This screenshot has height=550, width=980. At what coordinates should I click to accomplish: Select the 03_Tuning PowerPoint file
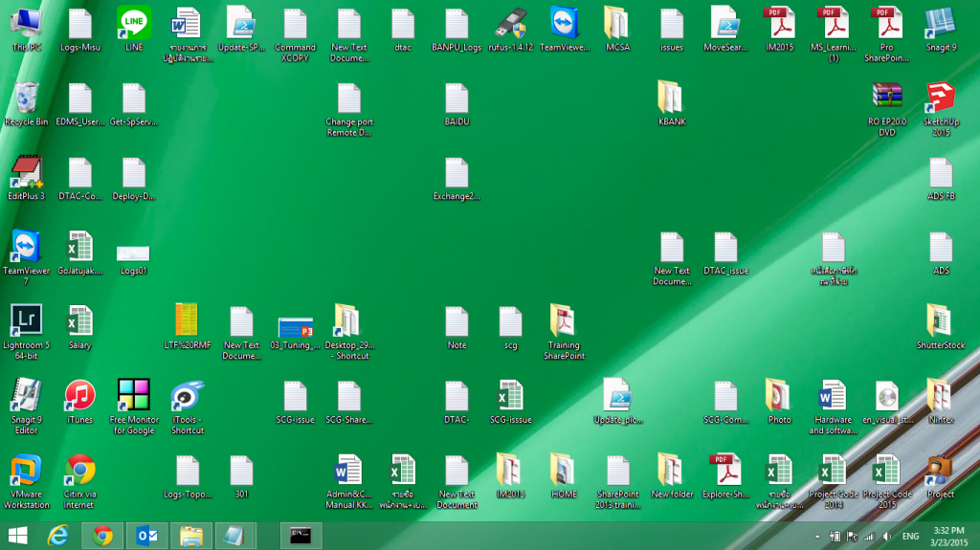295,332
